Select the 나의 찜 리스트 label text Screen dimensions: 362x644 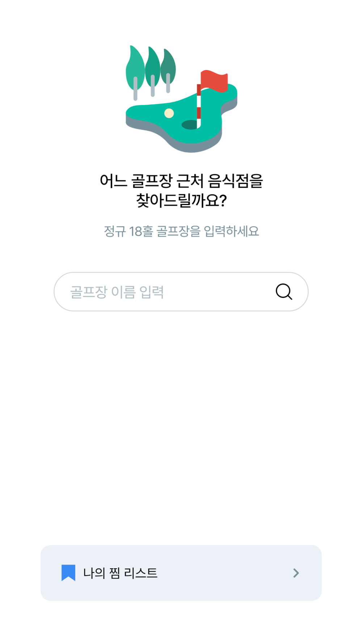(x=121, y=573)
